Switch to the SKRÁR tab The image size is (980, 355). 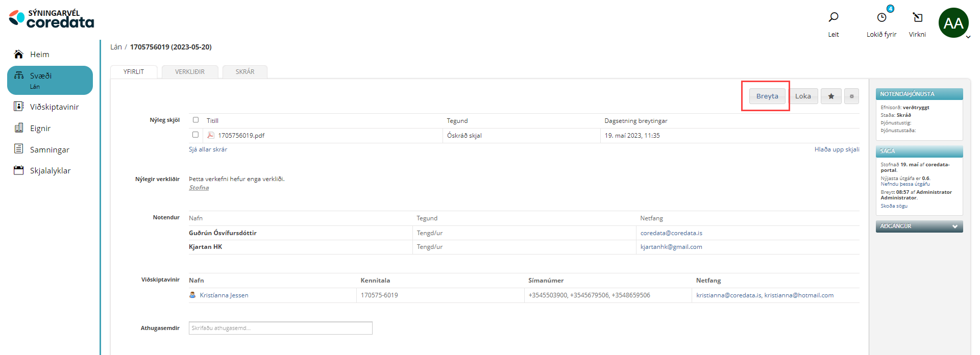pos(245,72)
